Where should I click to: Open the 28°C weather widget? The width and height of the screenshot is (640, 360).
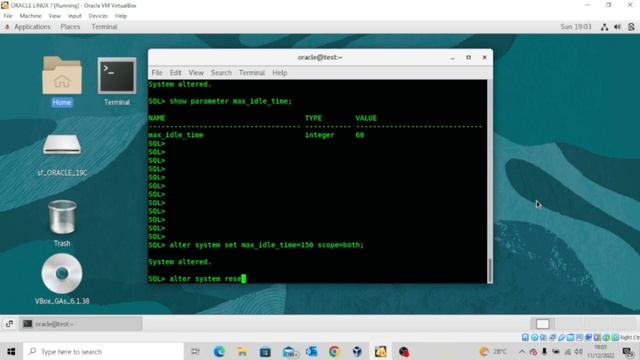coord(493,351)
